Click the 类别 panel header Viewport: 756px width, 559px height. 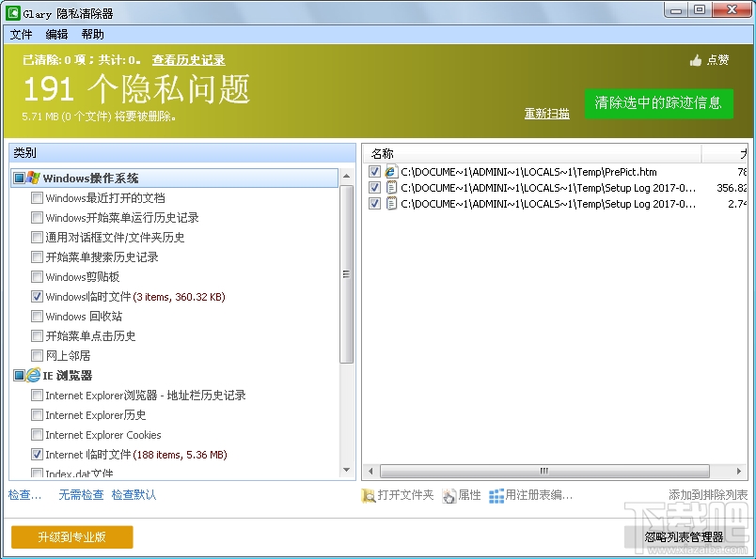(x=182, y=153)
